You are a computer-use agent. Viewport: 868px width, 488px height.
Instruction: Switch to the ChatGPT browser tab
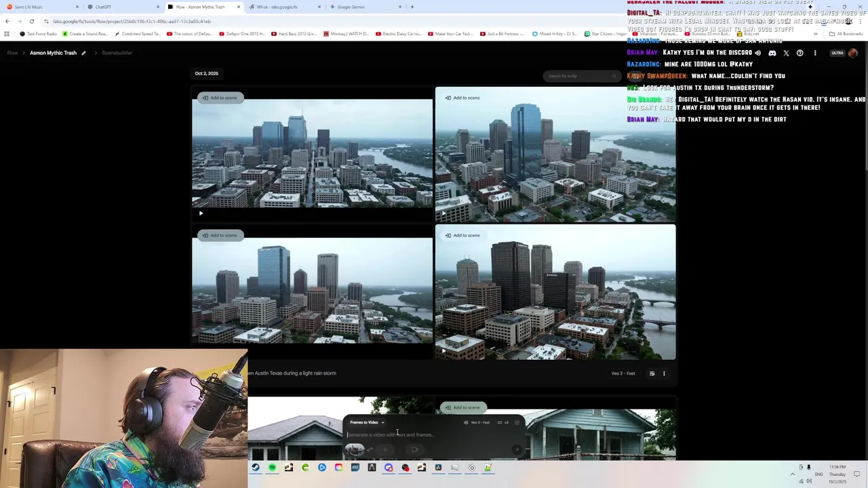(122, 7)
